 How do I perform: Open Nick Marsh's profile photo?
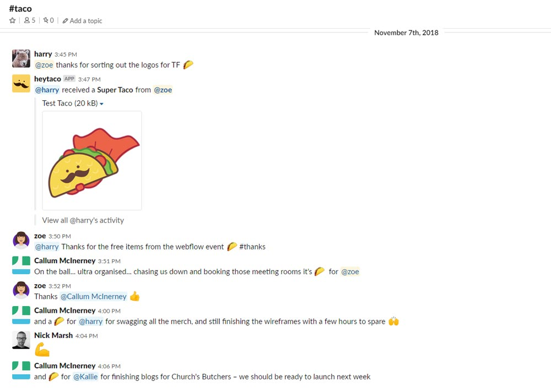[x=21, y=340]
